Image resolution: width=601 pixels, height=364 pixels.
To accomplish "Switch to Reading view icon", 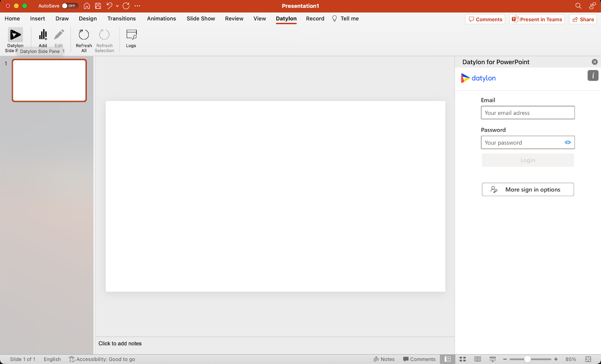I will tap(478, 359).
